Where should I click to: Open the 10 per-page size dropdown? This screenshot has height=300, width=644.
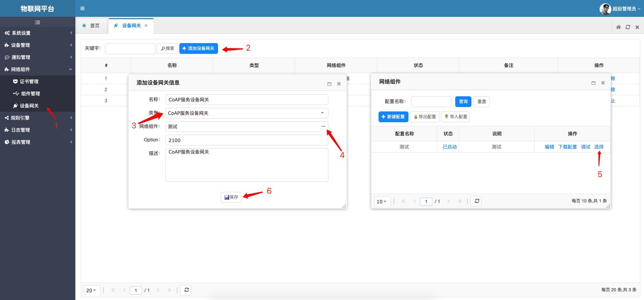pos(382,201)
